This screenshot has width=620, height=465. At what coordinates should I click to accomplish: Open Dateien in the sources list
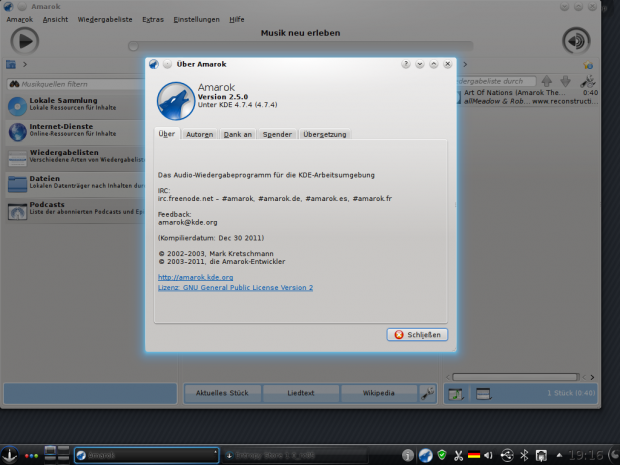76,184
